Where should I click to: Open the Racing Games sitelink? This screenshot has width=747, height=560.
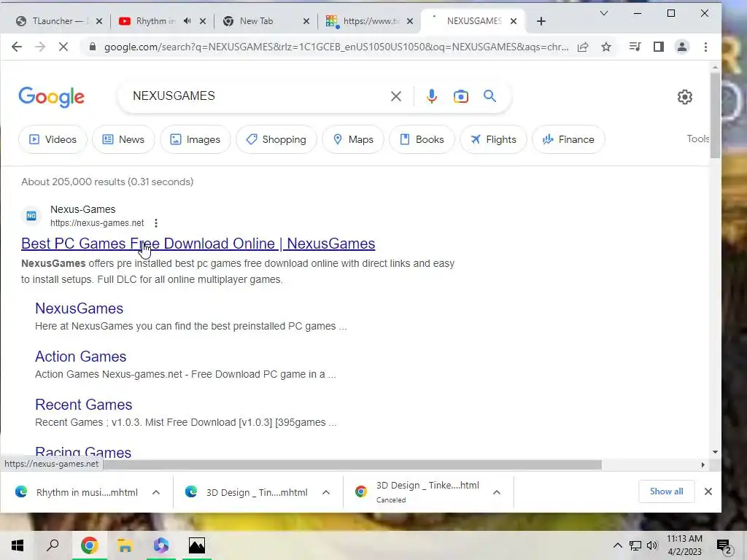(83, 452)
